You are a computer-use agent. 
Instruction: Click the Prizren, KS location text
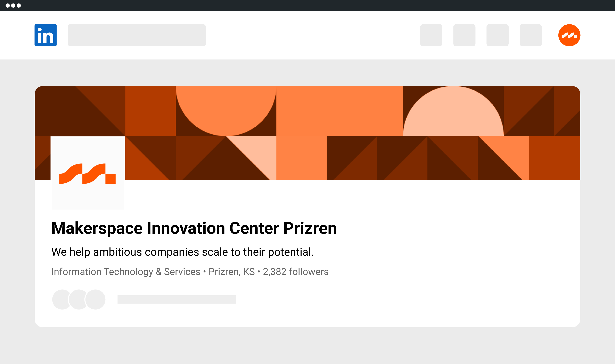231,272
